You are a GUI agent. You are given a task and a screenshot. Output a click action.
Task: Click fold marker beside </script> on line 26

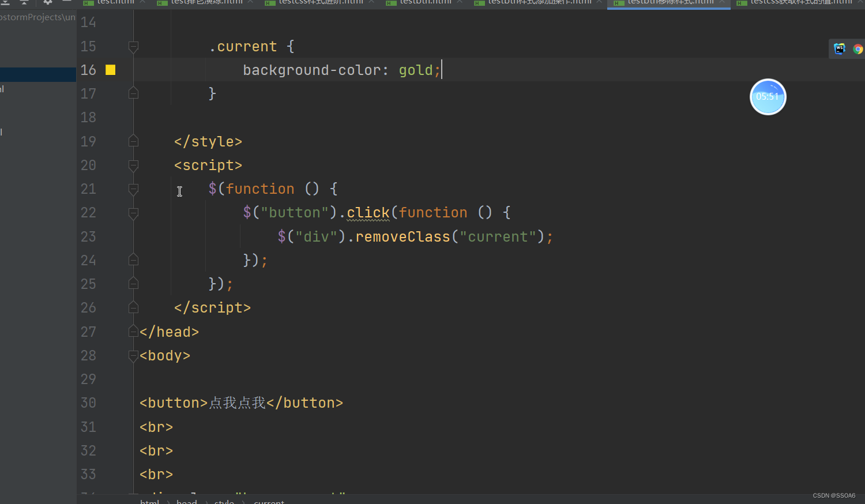click(x=133, y=307)
